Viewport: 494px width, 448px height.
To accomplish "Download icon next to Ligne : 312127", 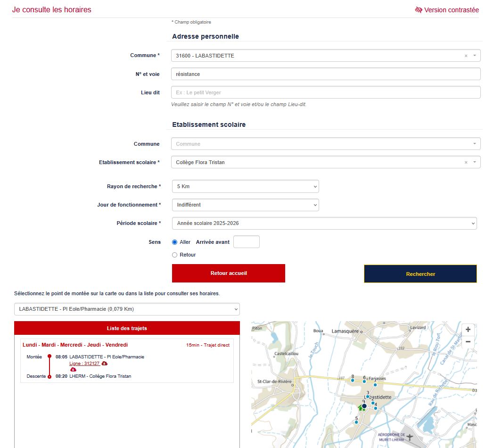I will coord(105,364).
